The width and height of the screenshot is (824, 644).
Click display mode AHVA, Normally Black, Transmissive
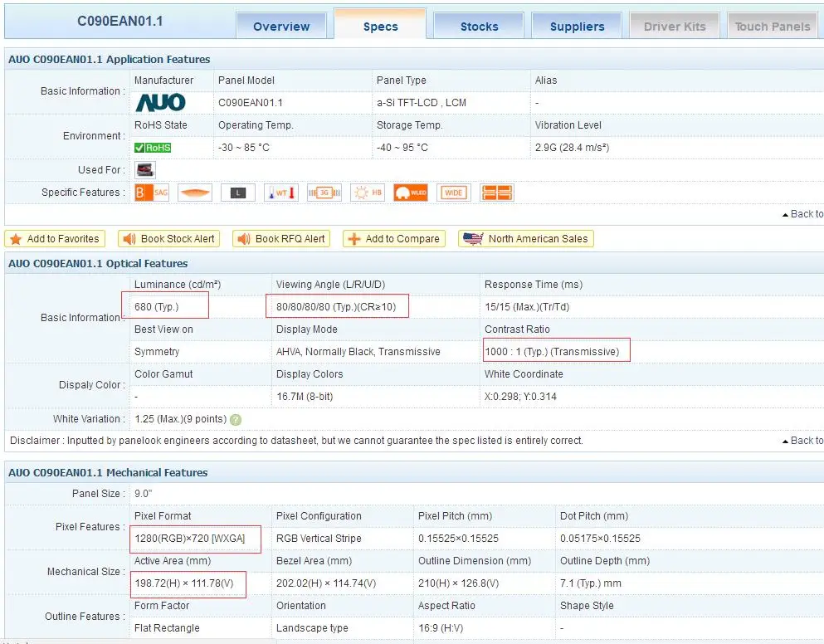coord(358,352)
